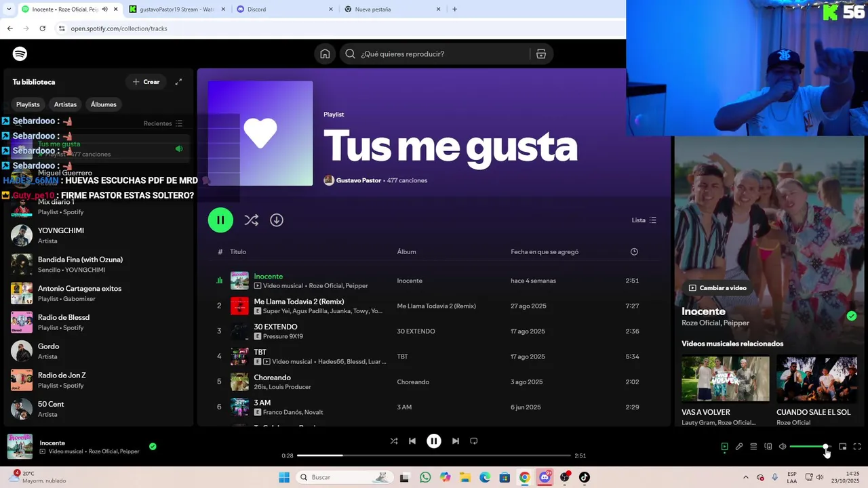Select the Álbumes filter chip

(x=104, y=104)
